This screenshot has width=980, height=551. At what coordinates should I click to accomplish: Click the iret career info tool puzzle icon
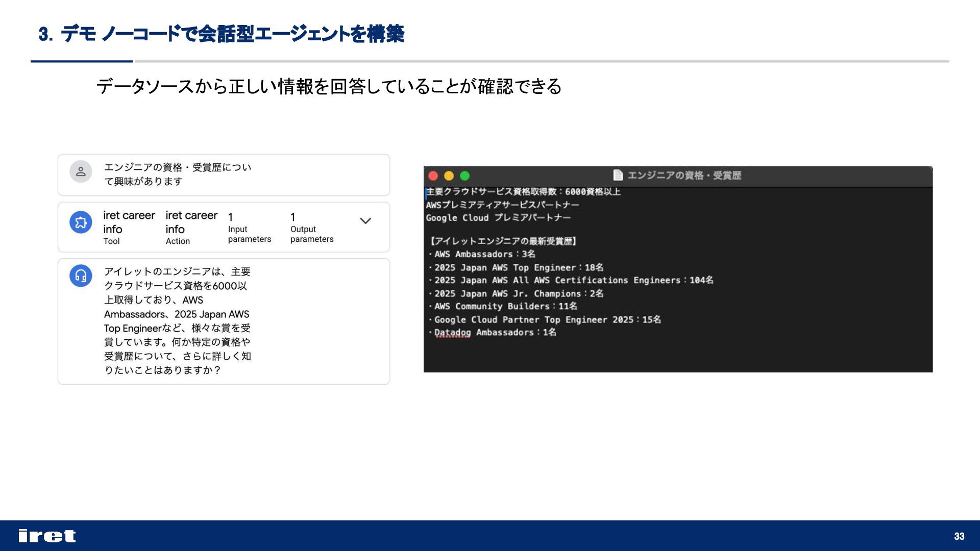pos(81,222)
